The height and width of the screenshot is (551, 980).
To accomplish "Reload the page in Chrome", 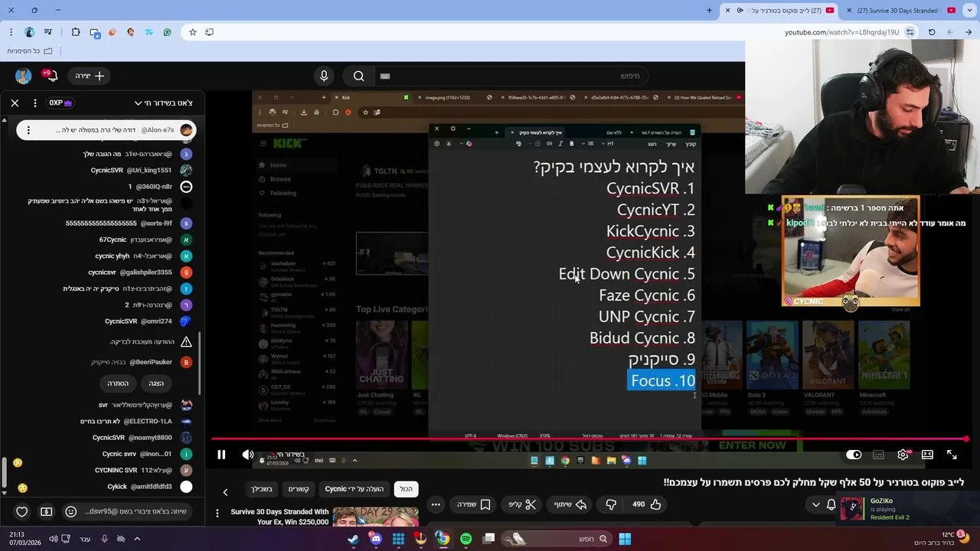I will (x=932, y=32).
